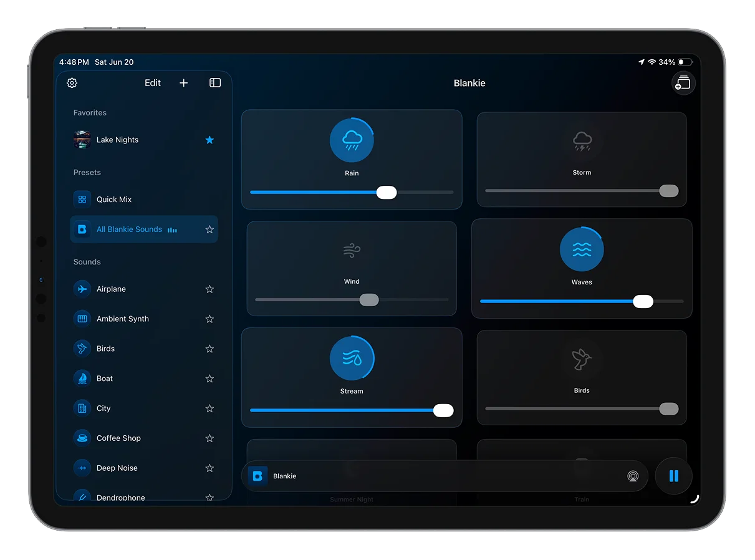
Task: Click the City building icon
Action: (x=82, y=408)
